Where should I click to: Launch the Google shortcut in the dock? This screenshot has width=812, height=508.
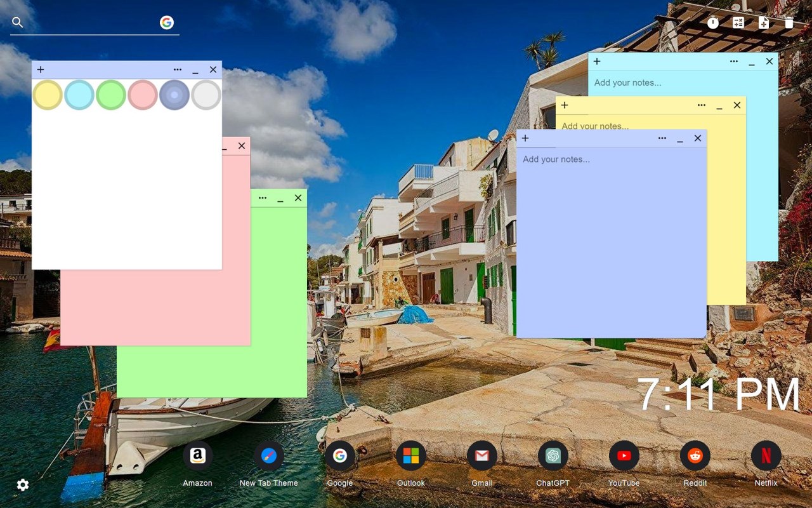click(340, 456)
